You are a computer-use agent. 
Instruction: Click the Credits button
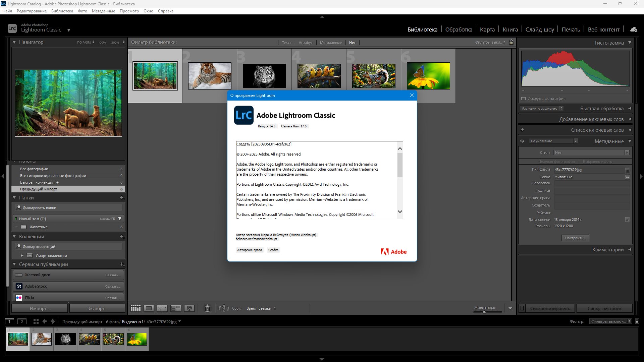click(x=273, y=250)
